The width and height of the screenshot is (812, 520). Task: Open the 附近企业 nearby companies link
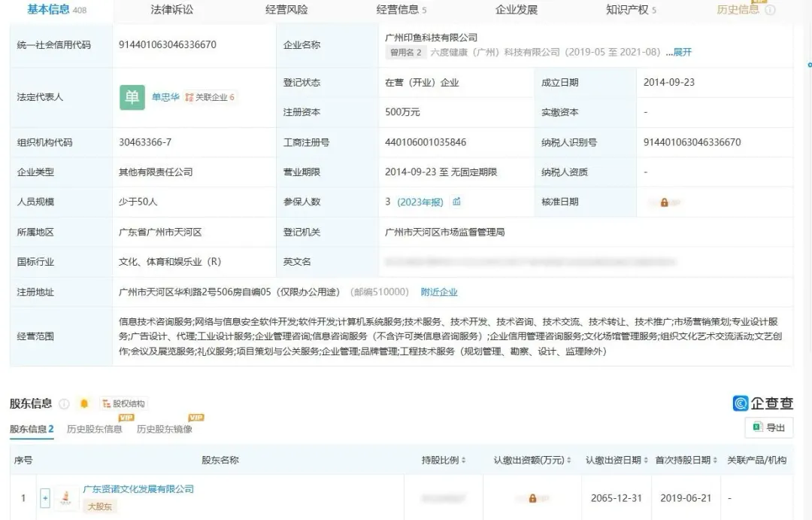tap(439, 292)
